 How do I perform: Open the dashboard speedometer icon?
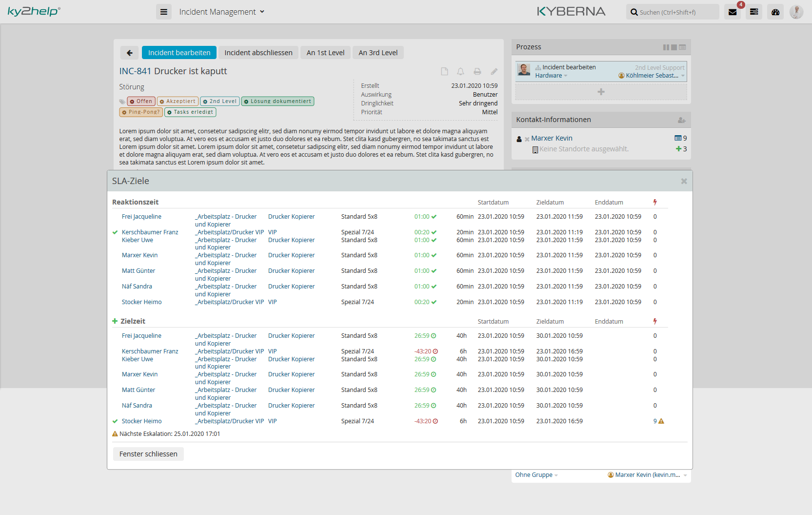coord(775,11)
